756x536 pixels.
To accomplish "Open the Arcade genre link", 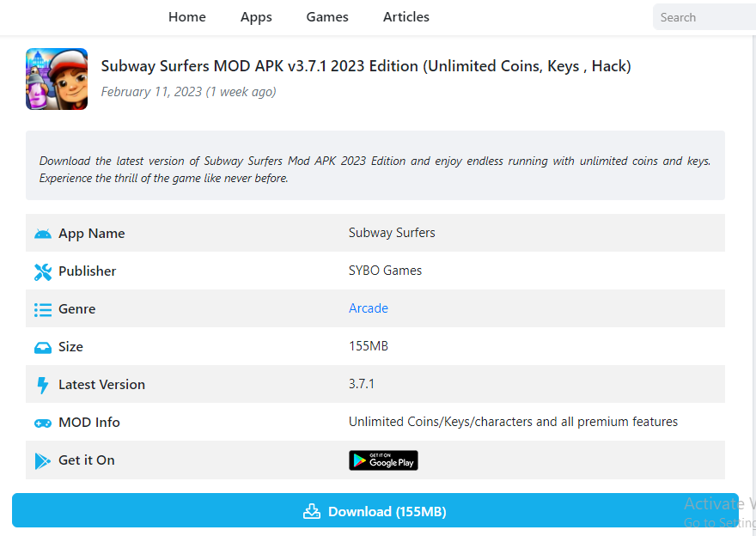I will tap(369, 308).
